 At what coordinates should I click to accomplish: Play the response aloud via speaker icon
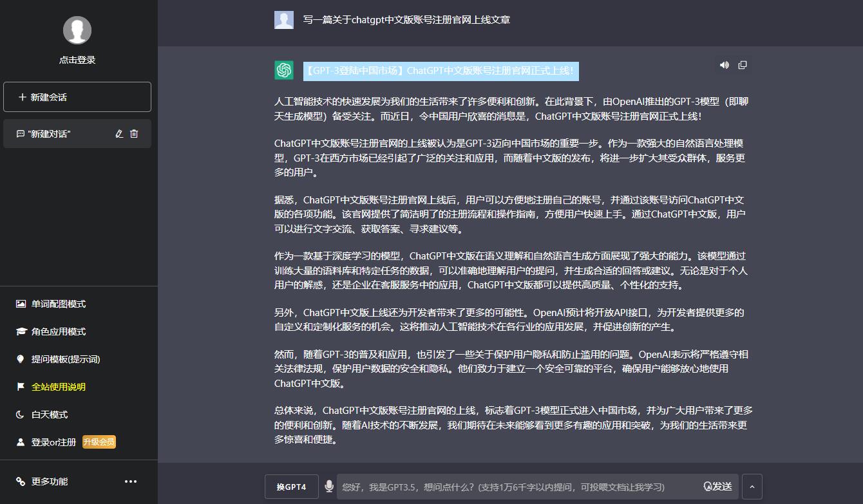point(725,65)
